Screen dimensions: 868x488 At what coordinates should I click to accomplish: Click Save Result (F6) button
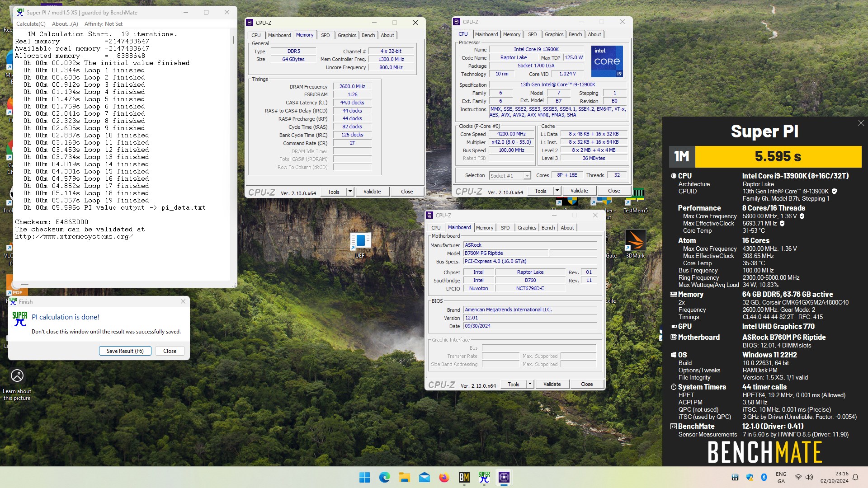[125, 351]
